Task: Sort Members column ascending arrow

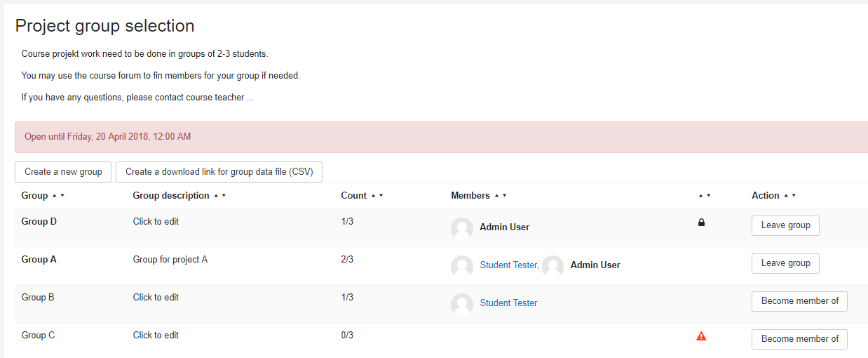Action: coord(496,196)
